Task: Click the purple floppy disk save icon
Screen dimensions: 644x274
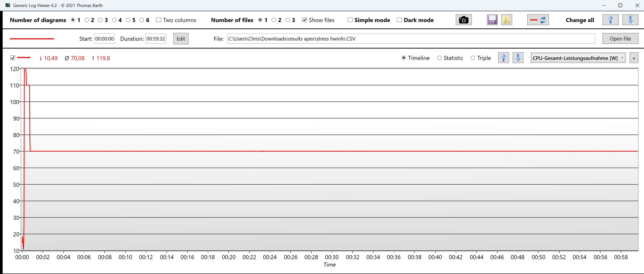Action: (492, 20)
